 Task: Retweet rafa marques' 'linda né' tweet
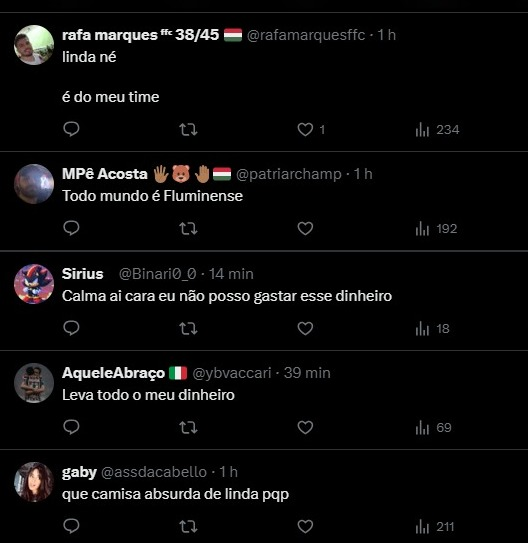click(x=188, y=130)
